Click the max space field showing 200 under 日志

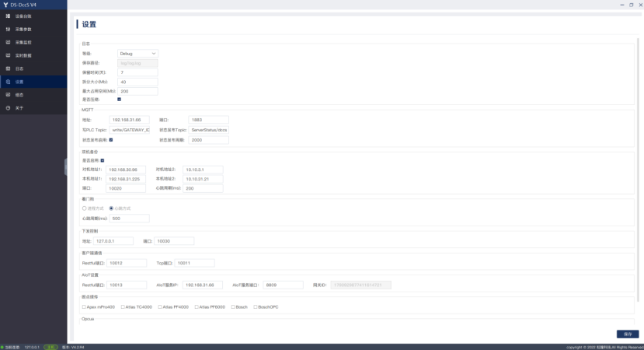tap(138, 91)
